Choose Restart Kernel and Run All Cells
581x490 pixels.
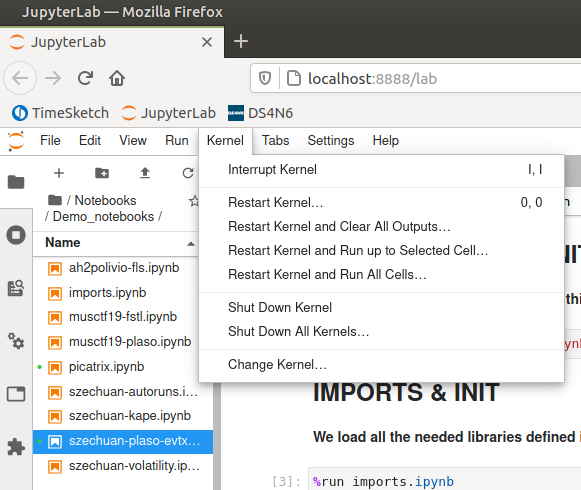click(x=381, y=275)
